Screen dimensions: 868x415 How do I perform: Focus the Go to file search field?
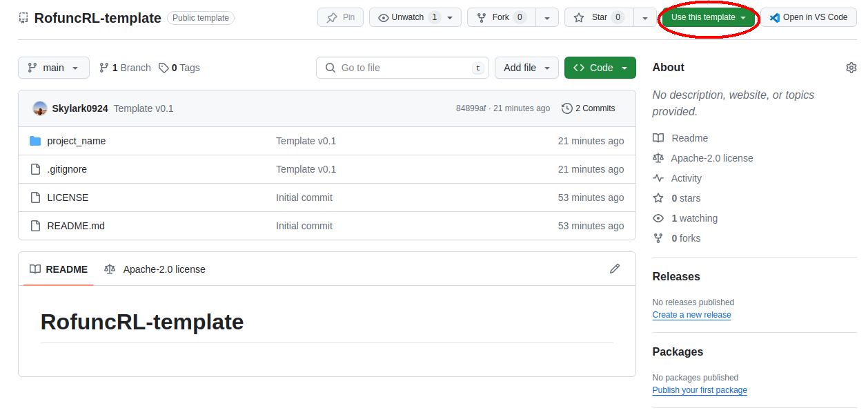(403, 68)
